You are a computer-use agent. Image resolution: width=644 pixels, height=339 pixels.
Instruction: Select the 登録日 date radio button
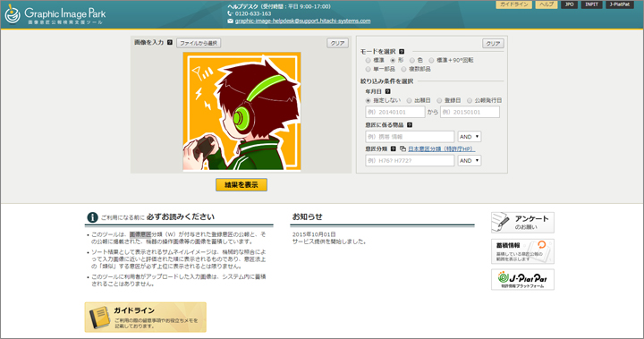pyautogui.click(x=439, y=100)
